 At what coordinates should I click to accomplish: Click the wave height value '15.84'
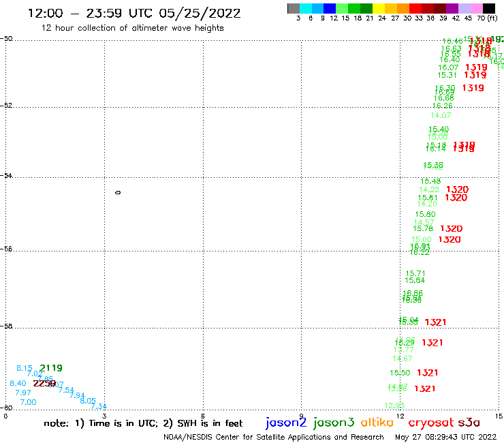415,280
